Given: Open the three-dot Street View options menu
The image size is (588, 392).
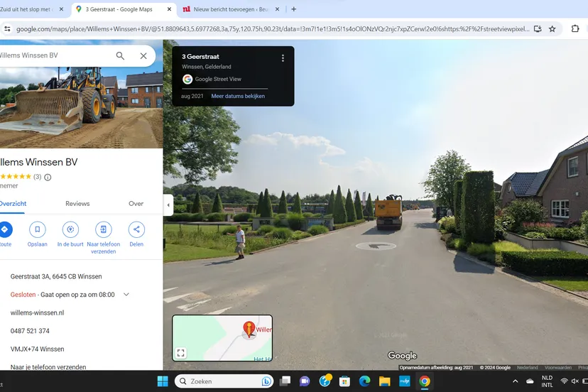Looking at the screenshot, I should pos(283,58).
